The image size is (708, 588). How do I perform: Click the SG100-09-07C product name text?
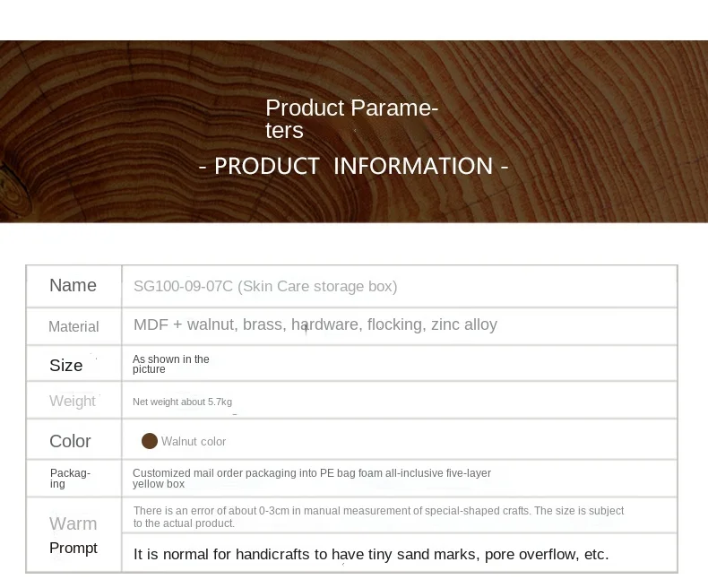[265, 286]
